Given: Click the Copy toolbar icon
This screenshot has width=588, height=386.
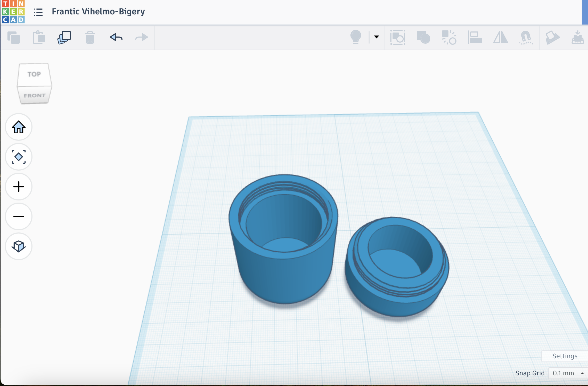Looking at the screenshot, I should pyautogui.click(x=14, y=37).
